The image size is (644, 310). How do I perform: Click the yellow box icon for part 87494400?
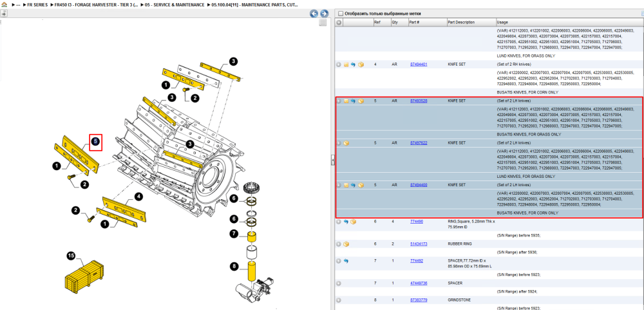click(x=361, y=185)
